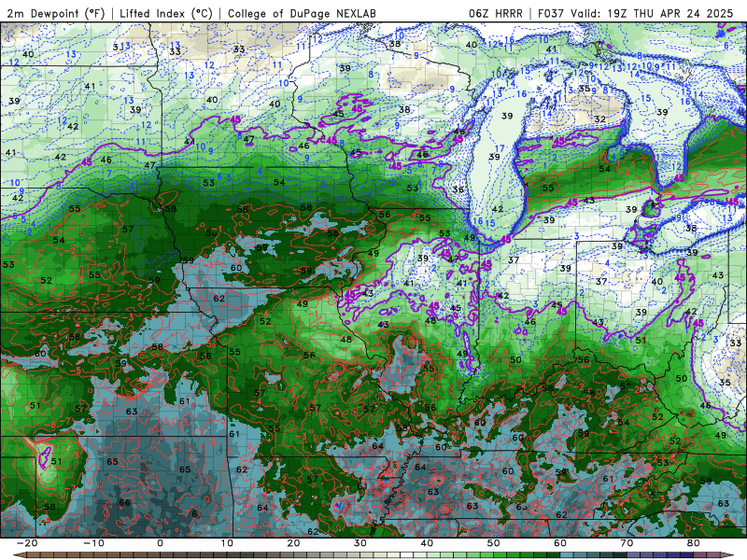Click the 10 label on the color scale
Viewport: 747px width, 560px height.
[227, 543]
